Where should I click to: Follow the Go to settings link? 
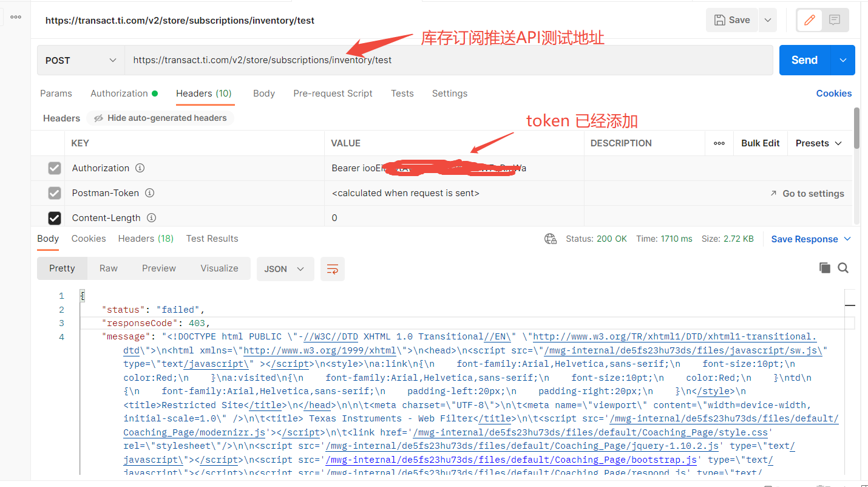point(813,193)
